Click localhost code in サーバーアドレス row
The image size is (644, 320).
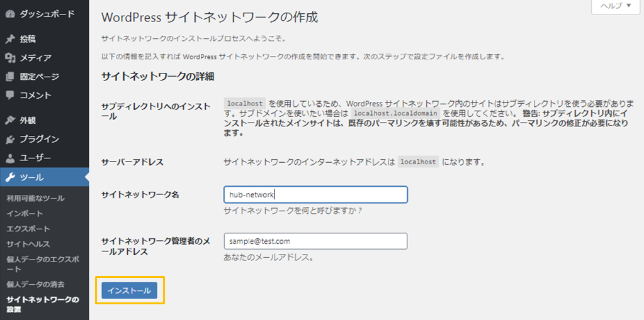(x=418, y=162)
